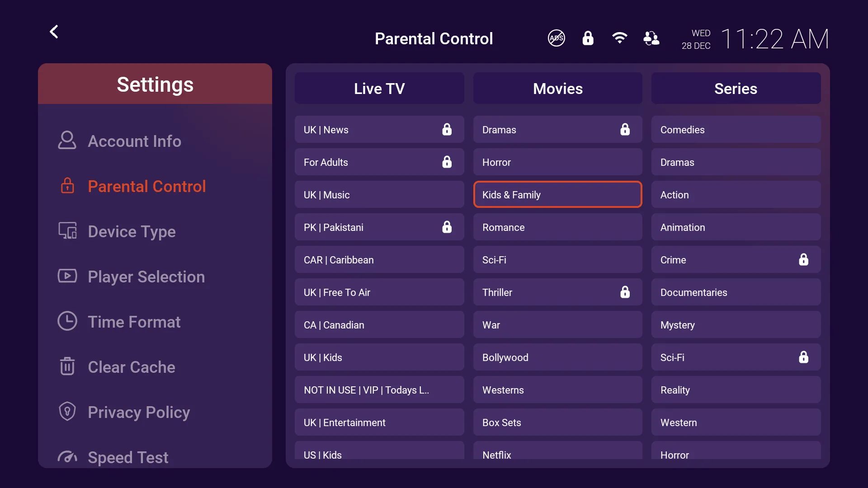
Task: Click the ADS blocked status icon
Action: coord(557,38)
